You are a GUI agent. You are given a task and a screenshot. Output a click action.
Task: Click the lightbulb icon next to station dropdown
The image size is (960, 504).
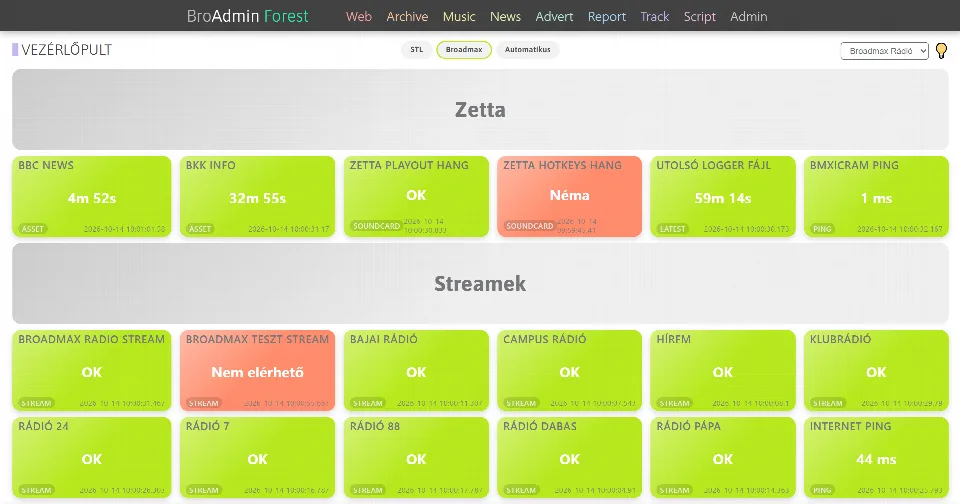[x=942, y=51]
